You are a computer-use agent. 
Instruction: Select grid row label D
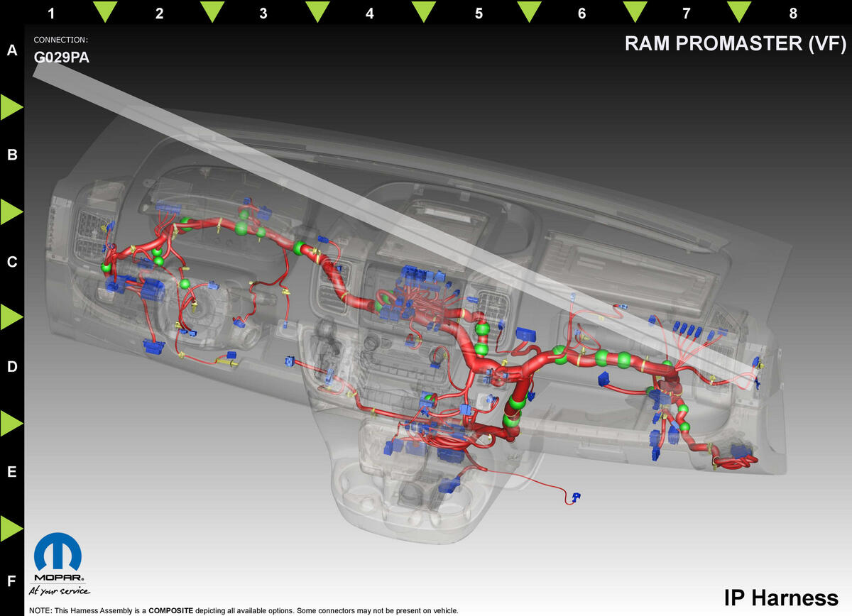(x=11, y=367)
